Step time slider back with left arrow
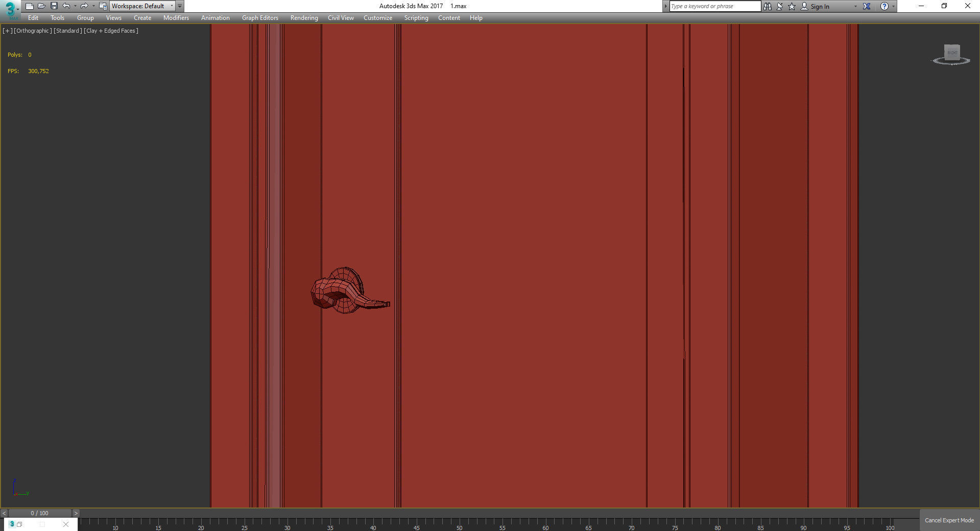980x531 pixels. pyautogui.click(x=4, y=513)
